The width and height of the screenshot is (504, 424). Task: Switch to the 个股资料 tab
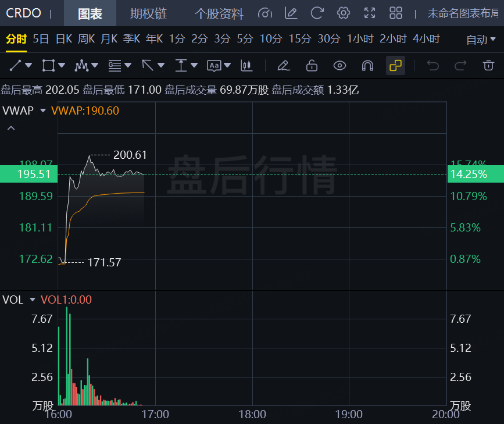[219, 13]
